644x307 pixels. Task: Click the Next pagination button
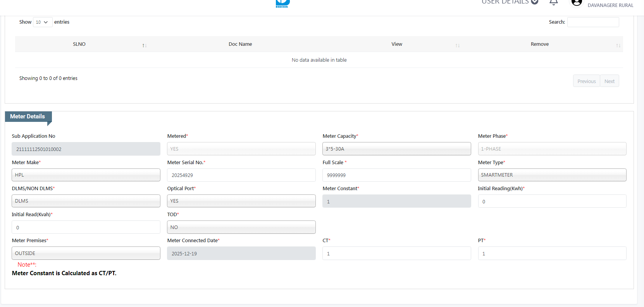point(609,81)
